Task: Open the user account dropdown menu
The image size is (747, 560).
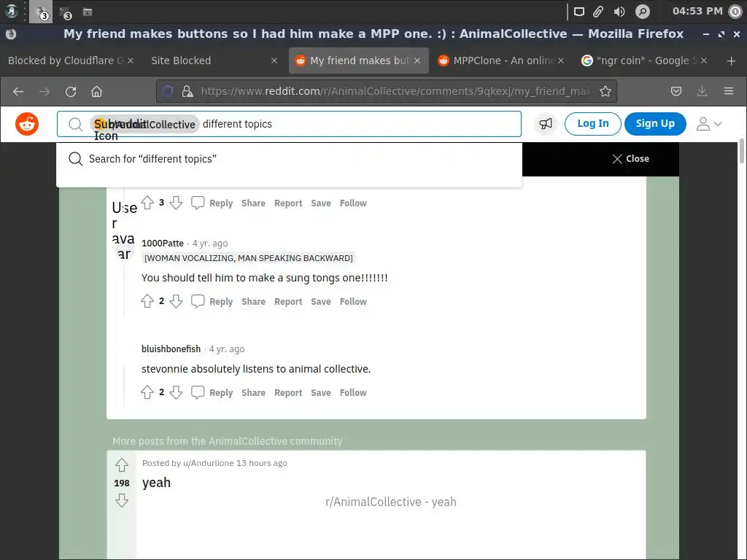Action: pyautogui.click(x=709, y=124)
